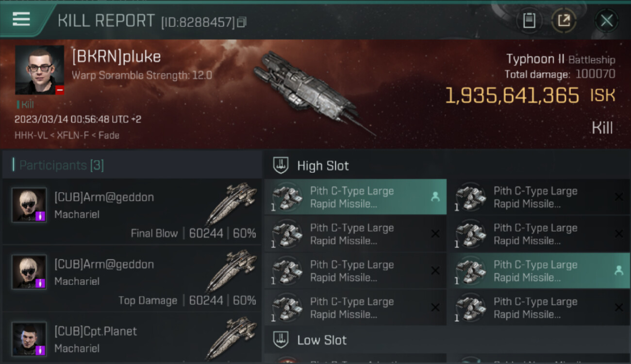
Task: Select Arm@geddon's portrait in Top Damage row
Action: [x=29, y=272]
